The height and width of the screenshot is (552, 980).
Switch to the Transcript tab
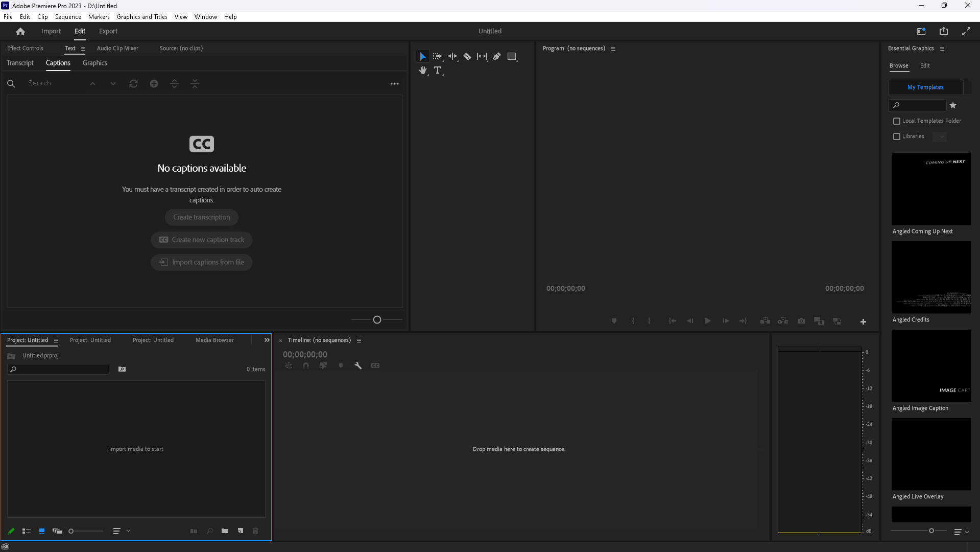(20, 63)
